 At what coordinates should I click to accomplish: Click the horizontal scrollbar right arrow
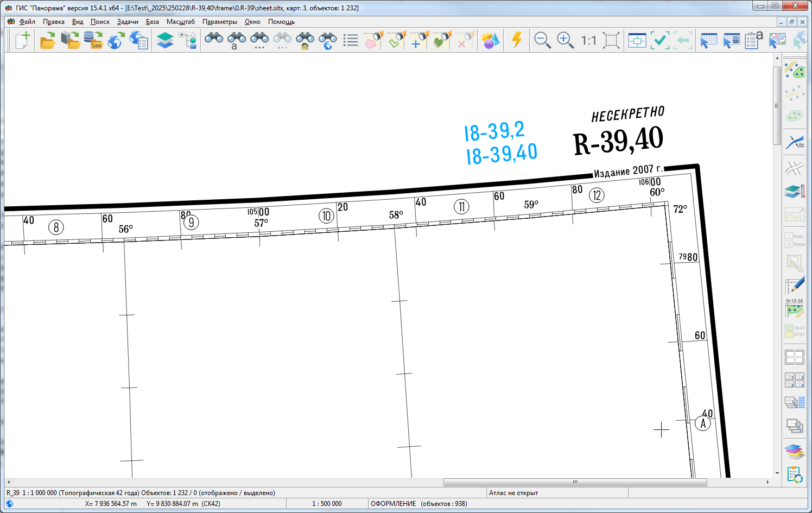coord(767,482)
